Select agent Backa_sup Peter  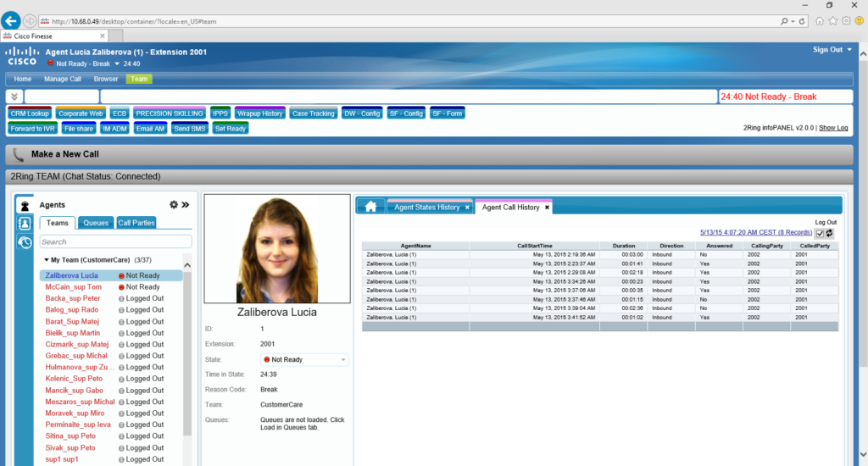[73, 298]
